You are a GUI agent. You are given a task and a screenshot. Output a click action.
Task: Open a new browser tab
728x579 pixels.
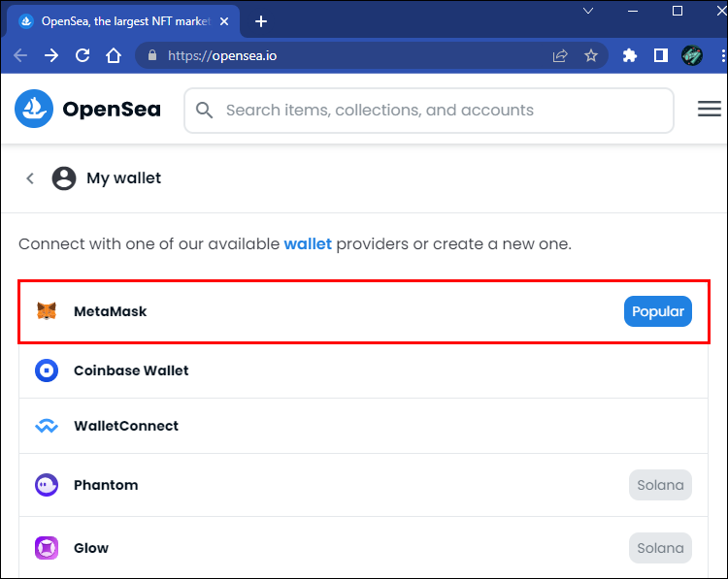(261, 21)
